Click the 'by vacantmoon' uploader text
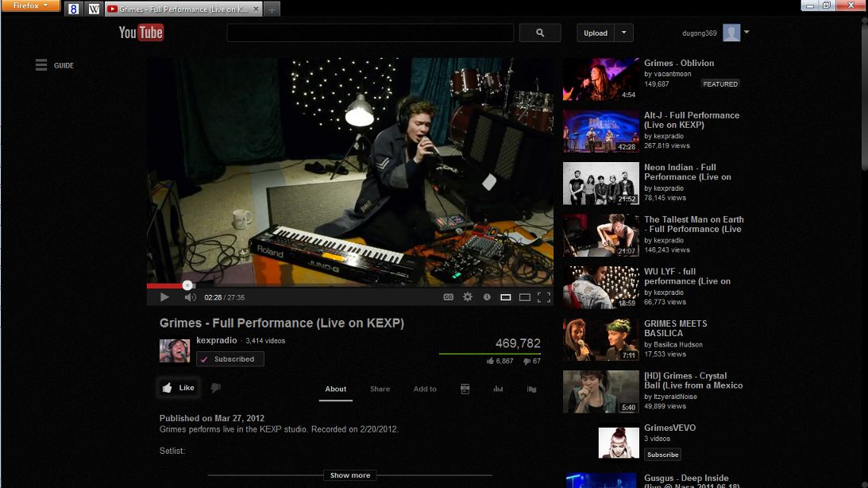Image resolution: width=868 pixels, height=488 pixels. [668, 74]
